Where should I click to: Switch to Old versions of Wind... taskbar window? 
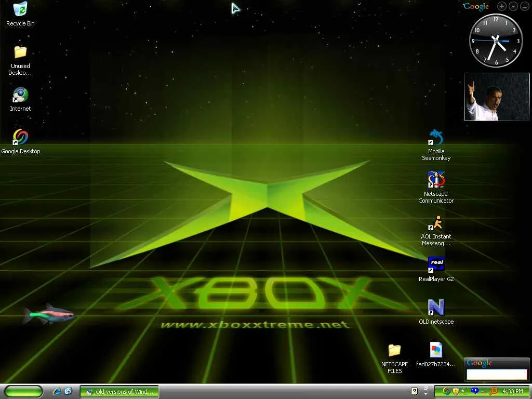click(119, 392)
